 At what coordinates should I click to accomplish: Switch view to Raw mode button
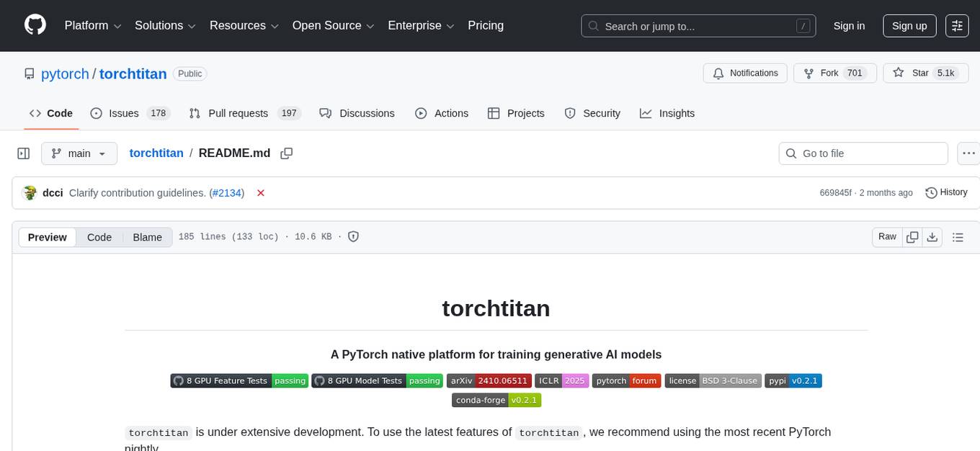click(887, 236)
